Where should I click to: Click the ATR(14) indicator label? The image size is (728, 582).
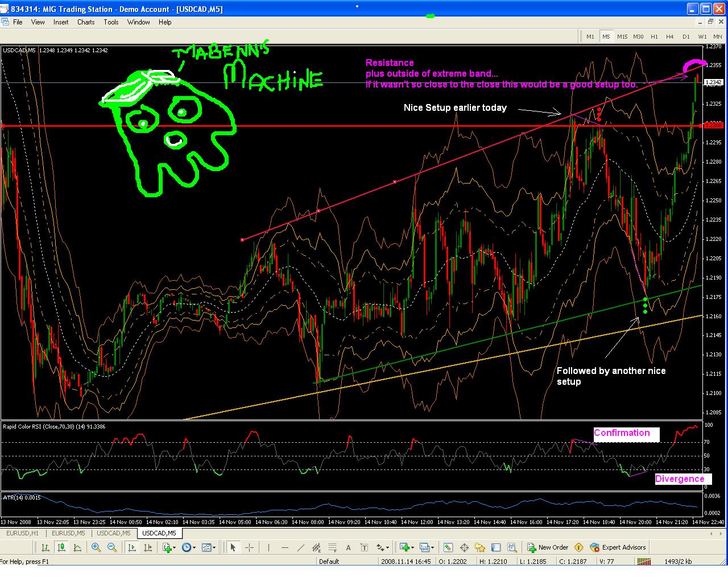[x=22, y=497]
